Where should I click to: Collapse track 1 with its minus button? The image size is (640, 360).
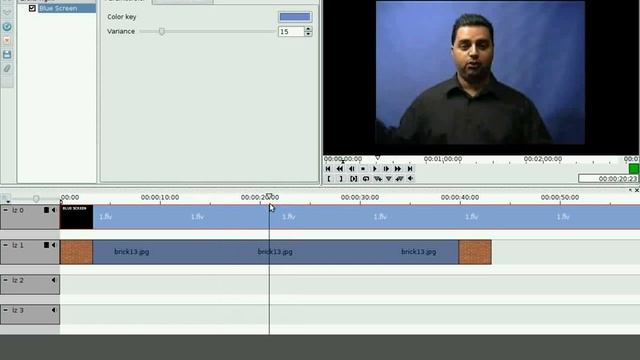pyautogui.click(x=6, y=245)
